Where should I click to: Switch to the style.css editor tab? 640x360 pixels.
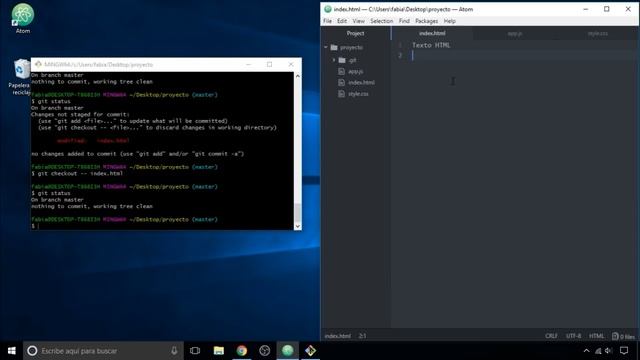(x=598, y=33)
